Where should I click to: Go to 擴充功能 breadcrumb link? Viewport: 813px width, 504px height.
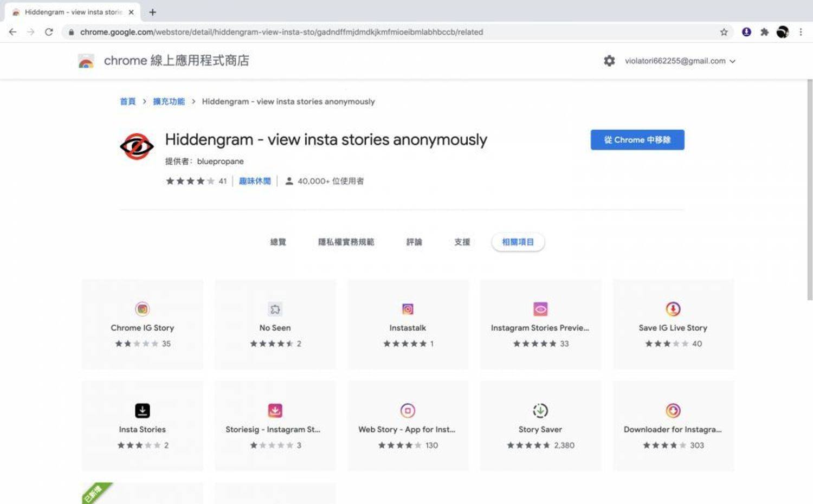coord(169,101)
